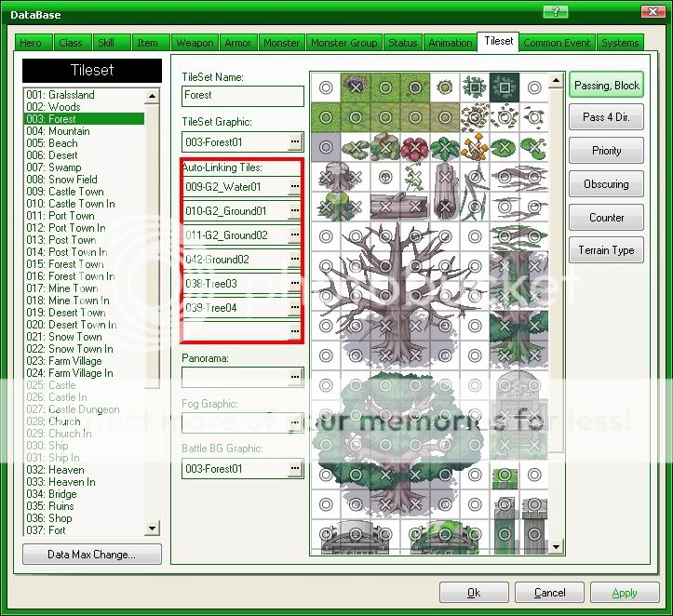This screenshot has width=673, height=616.
Task: Open Fog Graphic chooser
Action: 295,422
